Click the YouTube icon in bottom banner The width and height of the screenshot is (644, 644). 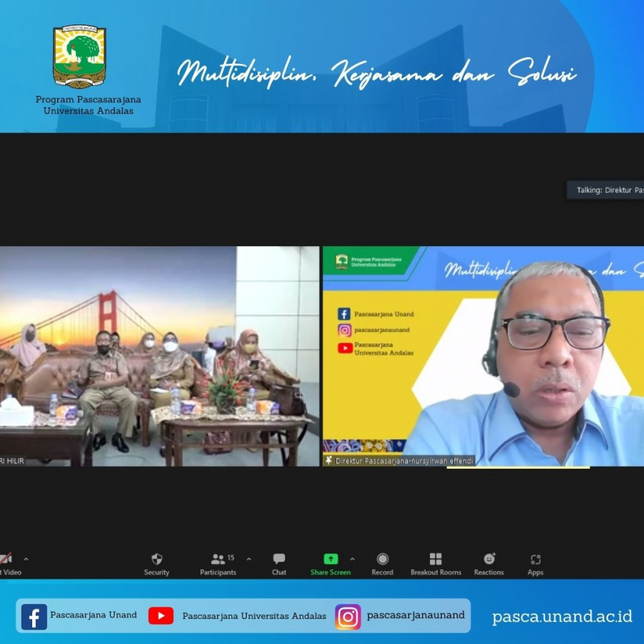(x=161, y=616)
